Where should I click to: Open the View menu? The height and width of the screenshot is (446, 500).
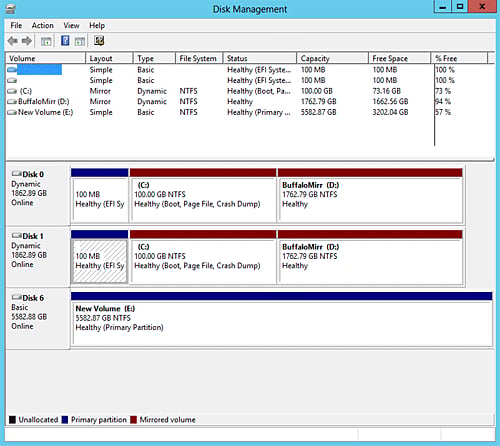pyautogui.click(x=71, y=26)
